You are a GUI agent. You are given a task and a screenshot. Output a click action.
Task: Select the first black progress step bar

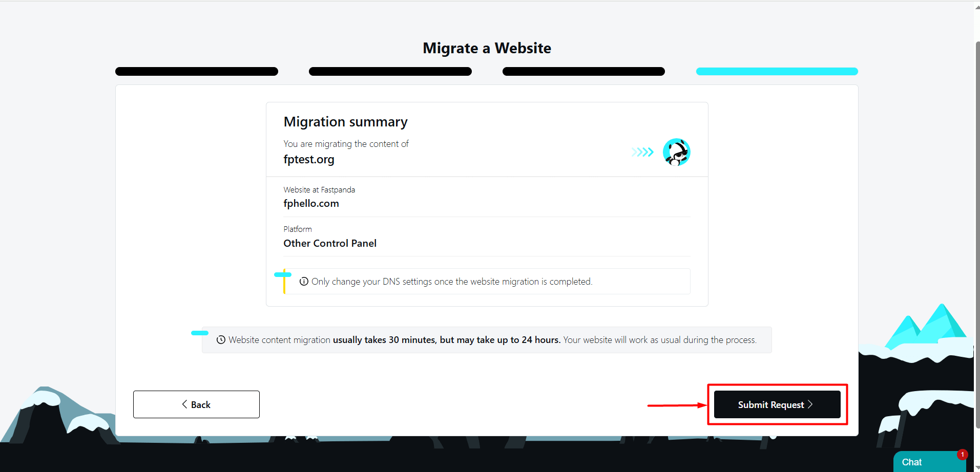tap(197, 72)
